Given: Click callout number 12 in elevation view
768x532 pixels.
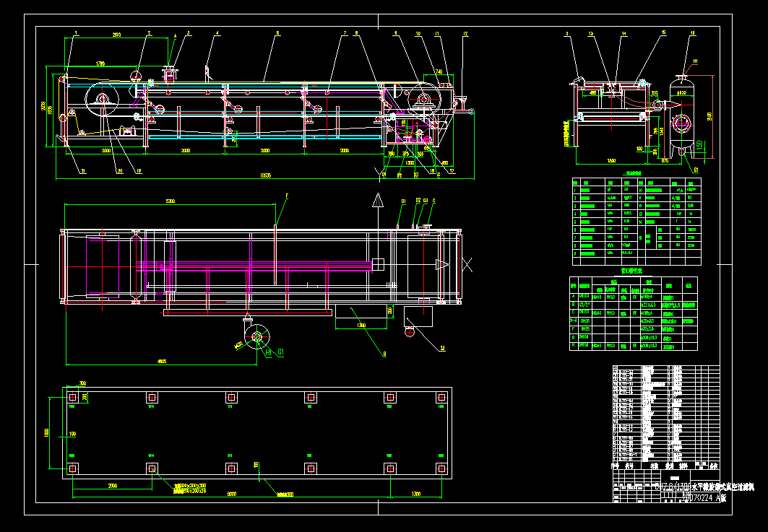Looking at the screenshot, I should coord(465,34).
